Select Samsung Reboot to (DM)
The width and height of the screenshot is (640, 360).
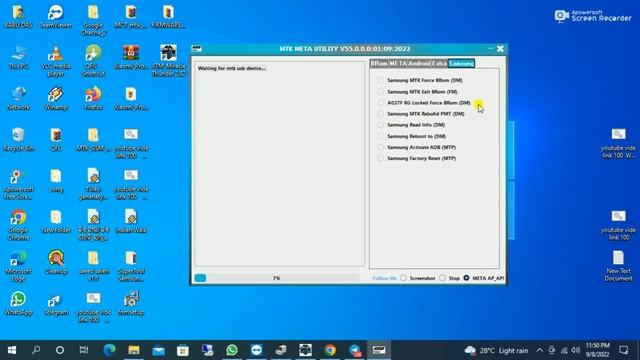412,136
